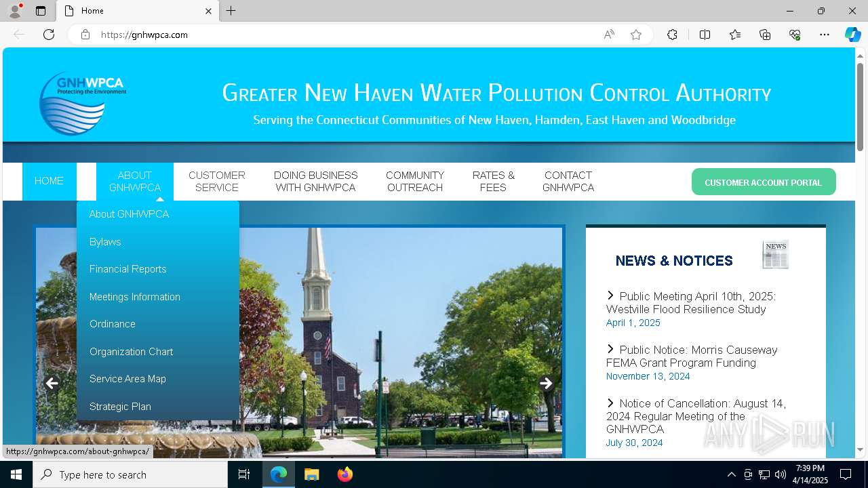Viewport: 868px width, 488px height.
Task: Add page to favorites star icon
Action: pos(636,35)
